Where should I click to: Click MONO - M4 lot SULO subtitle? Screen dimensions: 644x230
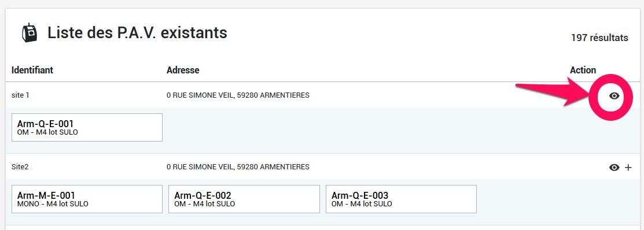point(53,204)
